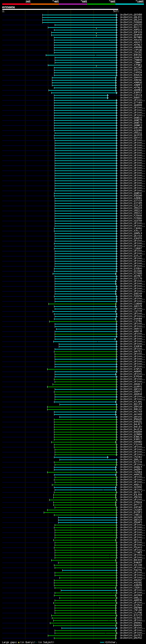Select label UniRef100_B9GEZ4

131,75
